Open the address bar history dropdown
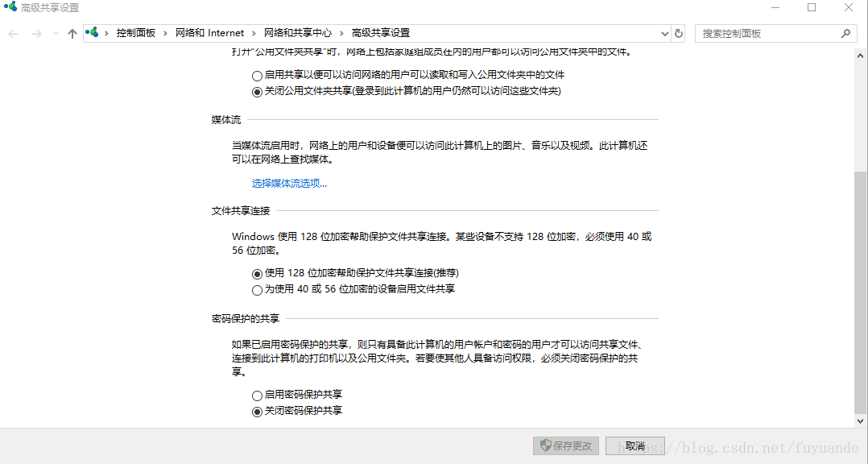 tap(663, 33)
